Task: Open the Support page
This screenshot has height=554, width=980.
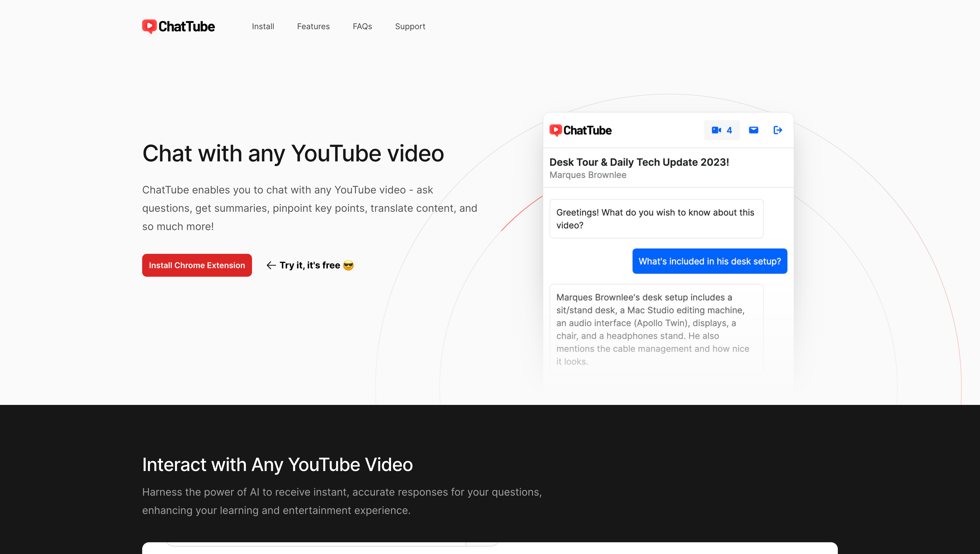Action: (410, 26)
